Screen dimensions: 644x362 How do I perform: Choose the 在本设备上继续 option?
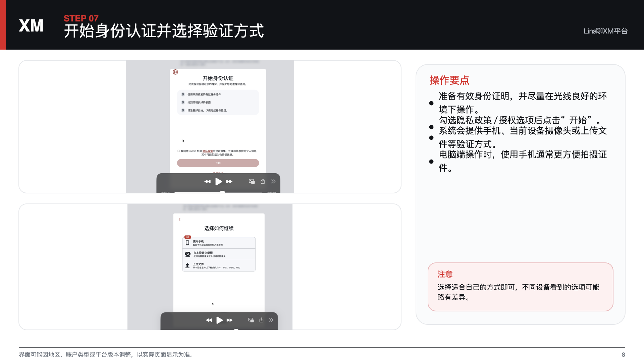tap(219, 254)
